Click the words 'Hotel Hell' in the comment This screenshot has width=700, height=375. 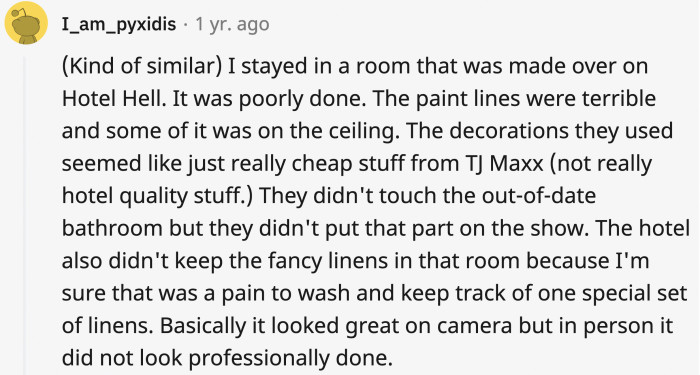pyautogui.click(x=112, y=98)
